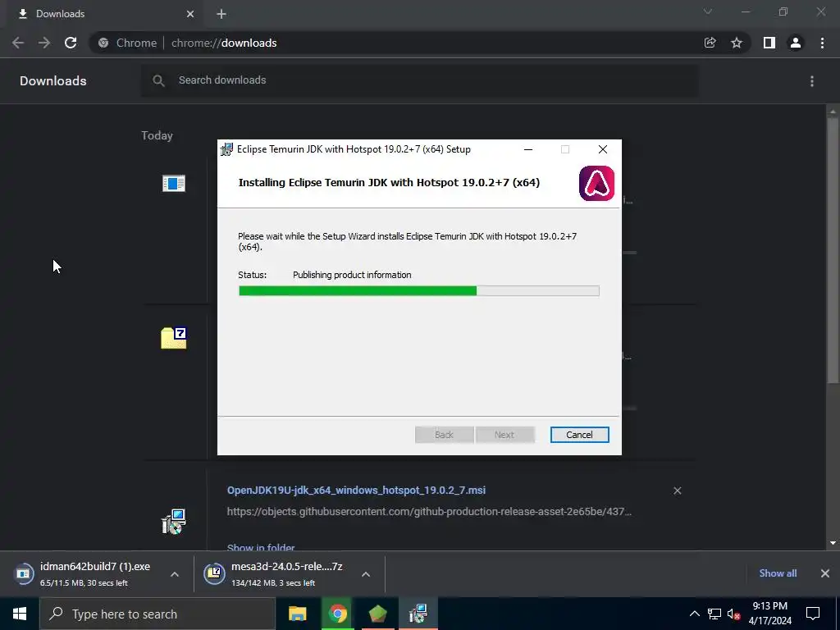
Task: Click the mesa3d-24.0.5 download item
Action: click(276, 573)
